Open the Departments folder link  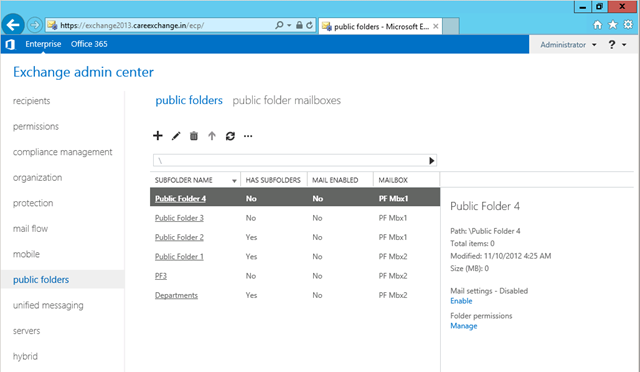(176, 295)
